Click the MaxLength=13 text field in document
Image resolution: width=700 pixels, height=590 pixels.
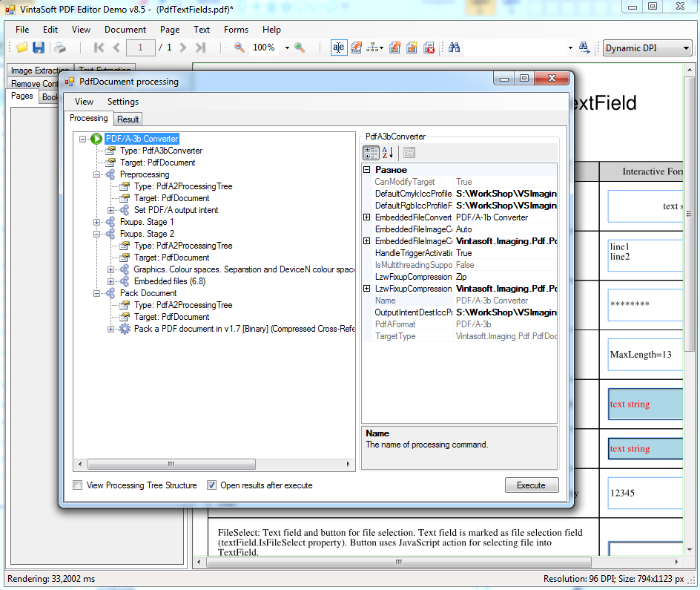point(645,355)
